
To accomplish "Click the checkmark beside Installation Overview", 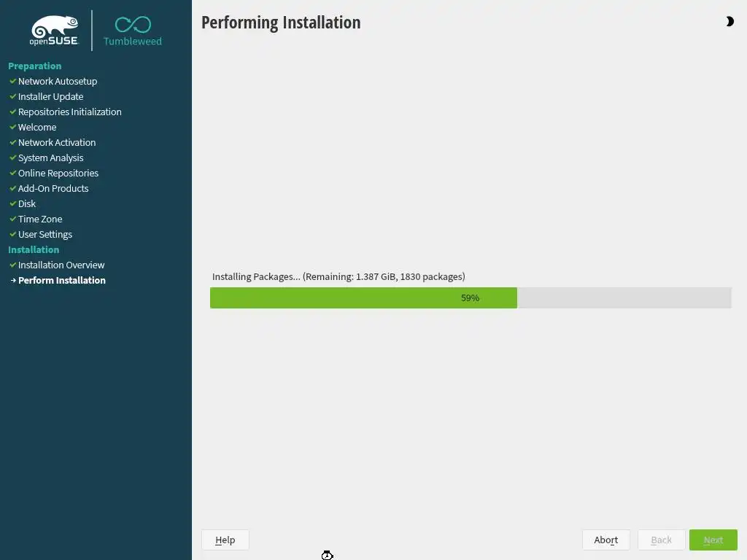I will point(13,265).
